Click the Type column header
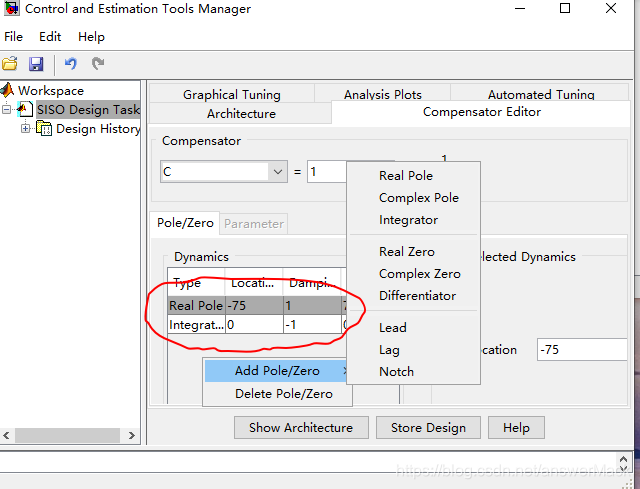Viewport: 640px width, 489px height. pos(196,282)
